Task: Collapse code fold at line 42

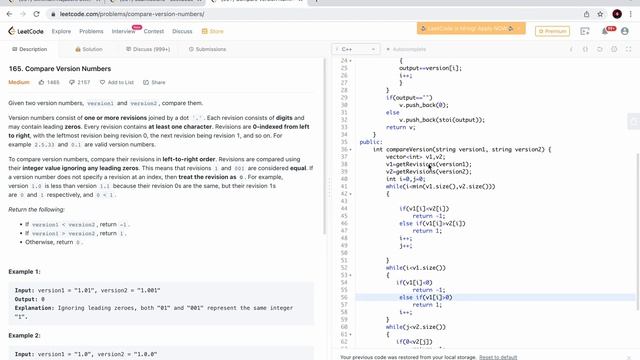Action: coord(351,194)
